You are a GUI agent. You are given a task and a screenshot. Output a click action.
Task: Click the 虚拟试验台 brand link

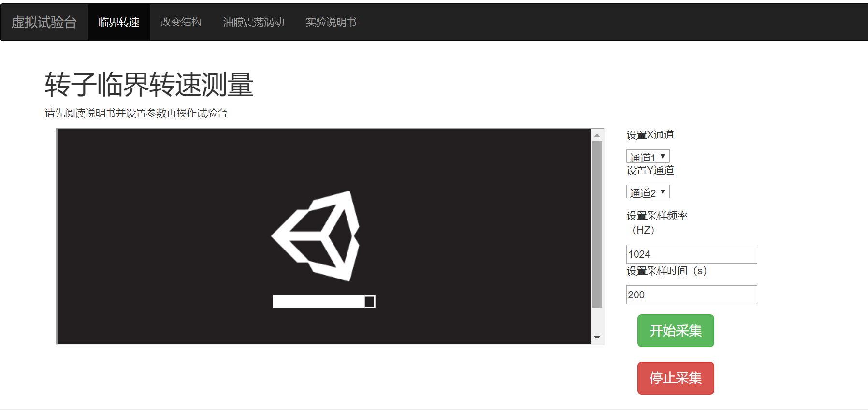pos(44,22)
